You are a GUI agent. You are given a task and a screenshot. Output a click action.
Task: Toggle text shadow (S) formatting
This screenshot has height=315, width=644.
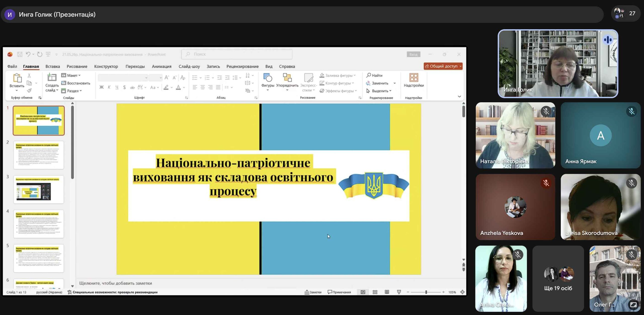[125, 87]
